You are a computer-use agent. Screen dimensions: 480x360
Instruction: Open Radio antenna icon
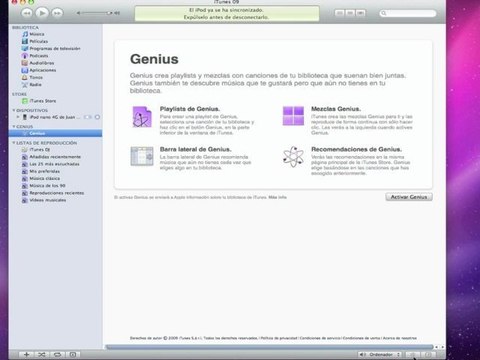(25, 85)
